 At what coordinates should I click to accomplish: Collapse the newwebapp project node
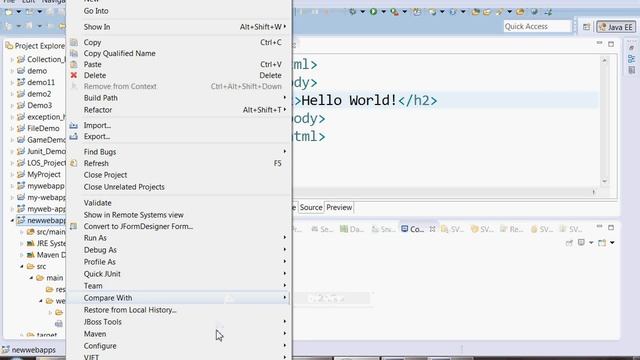pyautogui.click(x=12, y=220)
